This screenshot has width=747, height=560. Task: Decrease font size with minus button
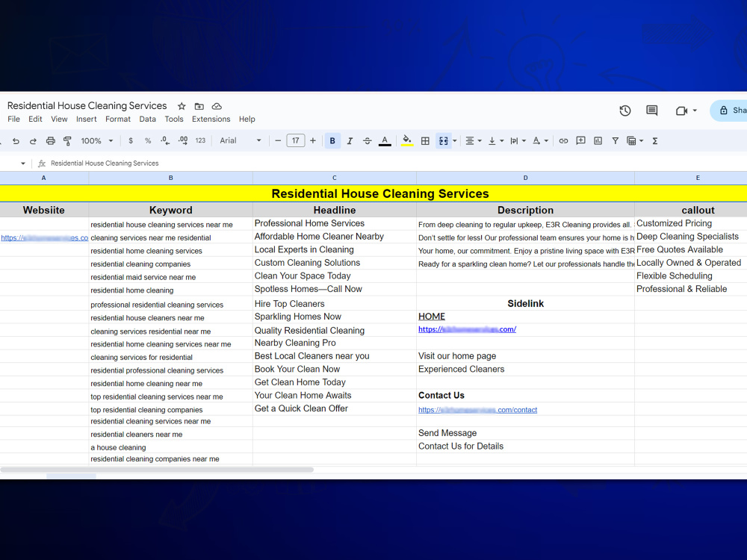pyautogui.click(x=278, y=141)
